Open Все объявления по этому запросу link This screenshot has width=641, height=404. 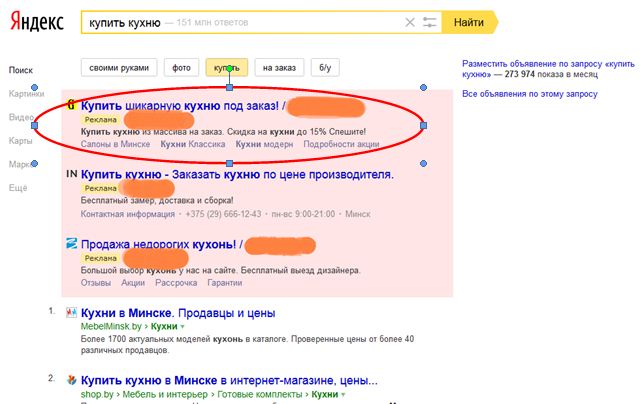pyautogui.click(x=530, y=94)
